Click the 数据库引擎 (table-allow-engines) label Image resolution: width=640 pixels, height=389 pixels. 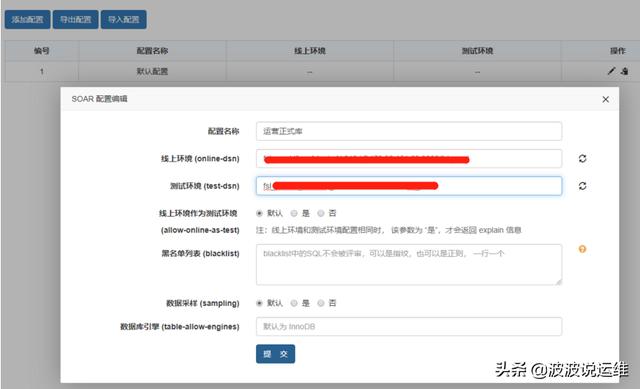click(x=180, y=327)
